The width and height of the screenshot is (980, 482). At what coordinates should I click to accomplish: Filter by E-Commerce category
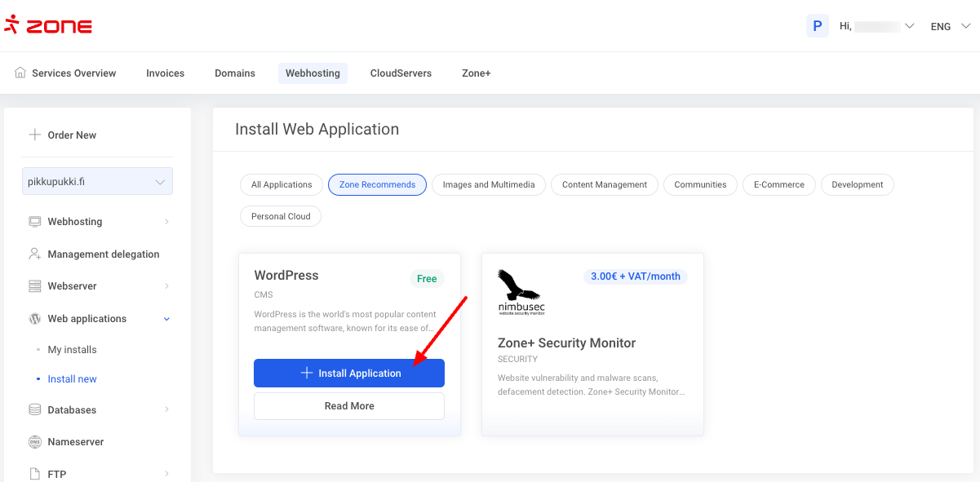coord(778,185)
